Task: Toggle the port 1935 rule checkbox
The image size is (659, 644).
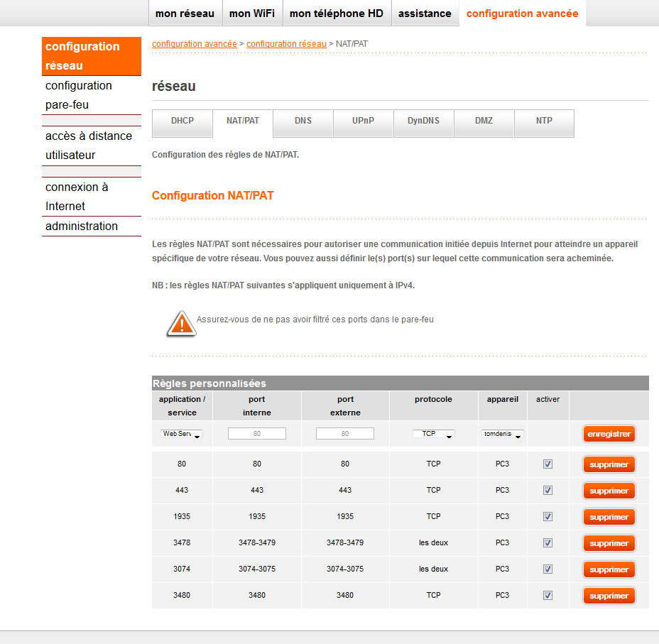Action: click(548, 517)
